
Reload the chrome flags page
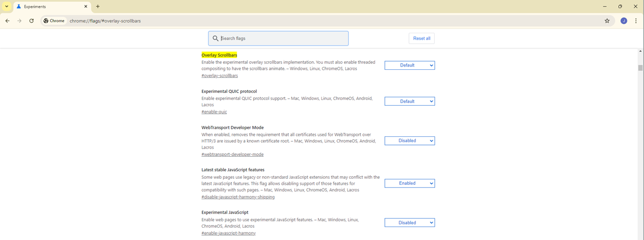[x=32, y=21]
